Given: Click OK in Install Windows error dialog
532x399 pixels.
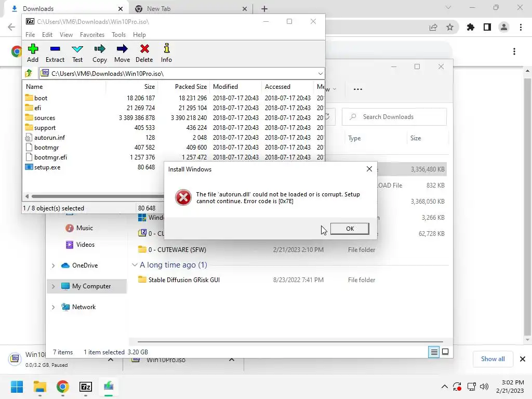Looking at the screenshot, I should tap(350, 229).
